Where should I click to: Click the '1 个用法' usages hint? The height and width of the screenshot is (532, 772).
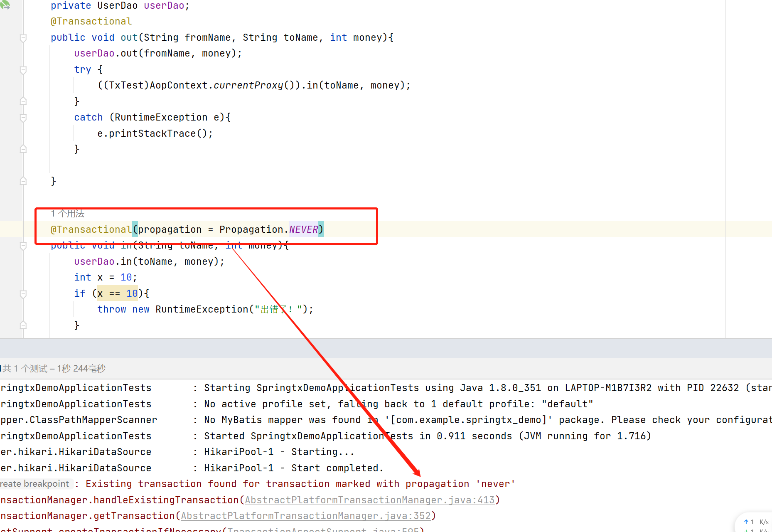pyautogui.click(x=67, y=214)
